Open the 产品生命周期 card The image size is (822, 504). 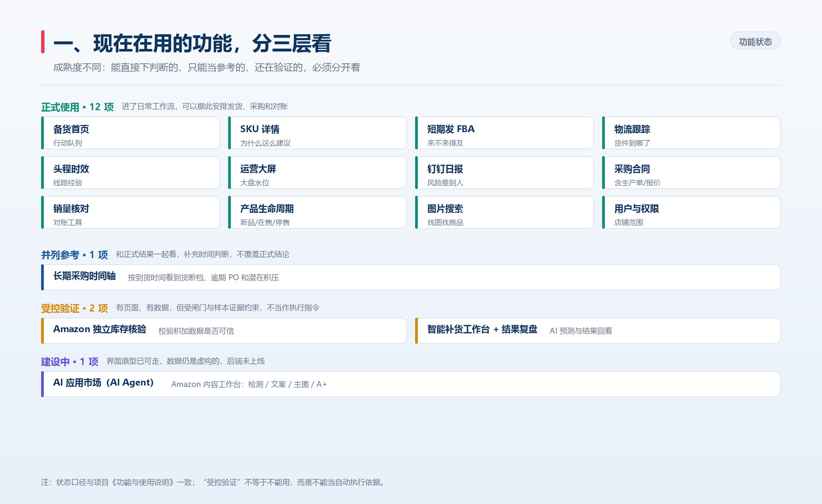(317, 212)
